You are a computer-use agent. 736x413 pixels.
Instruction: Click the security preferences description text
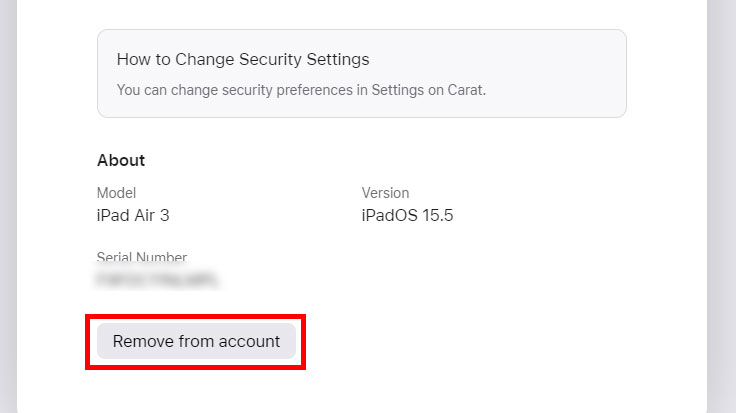300,89
